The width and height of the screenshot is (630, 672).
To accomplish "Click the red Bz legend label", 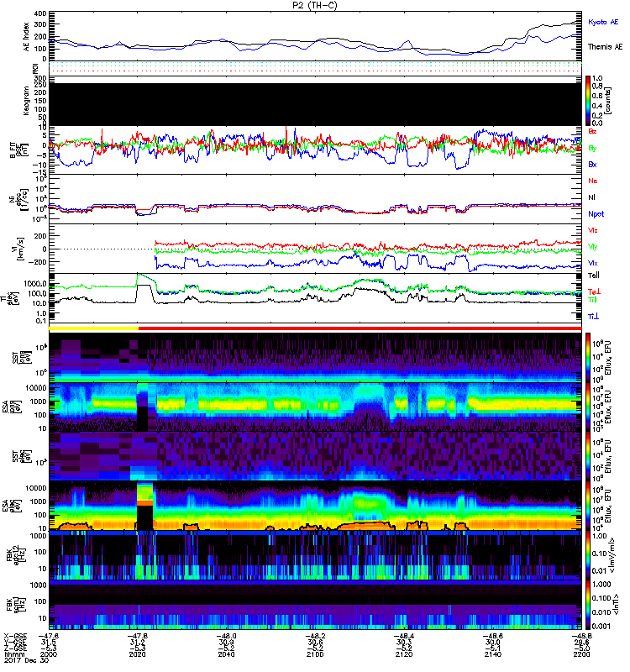I will tap(592, 131).
